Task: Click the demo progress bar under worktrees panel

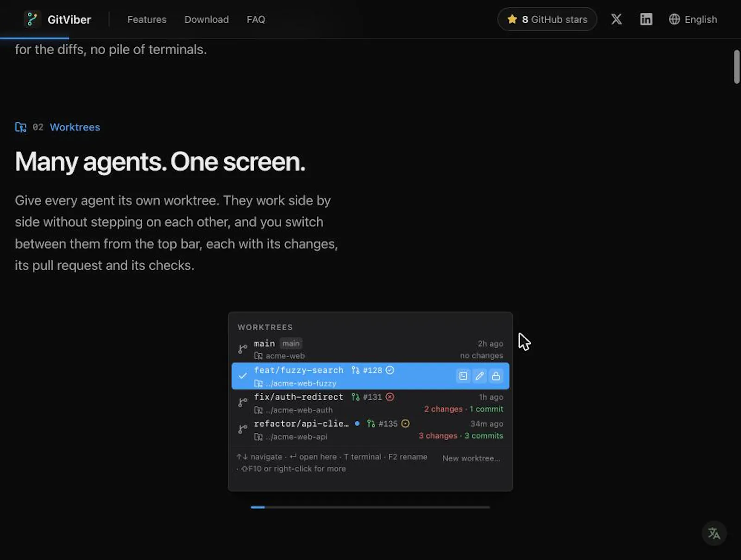Action: [x=370, y=507]
